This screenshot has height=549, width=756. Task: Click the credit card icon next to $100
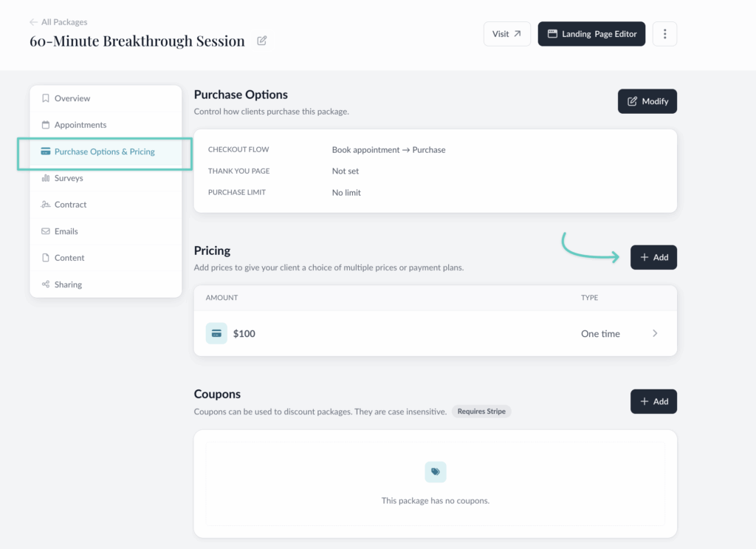[216, 334]
